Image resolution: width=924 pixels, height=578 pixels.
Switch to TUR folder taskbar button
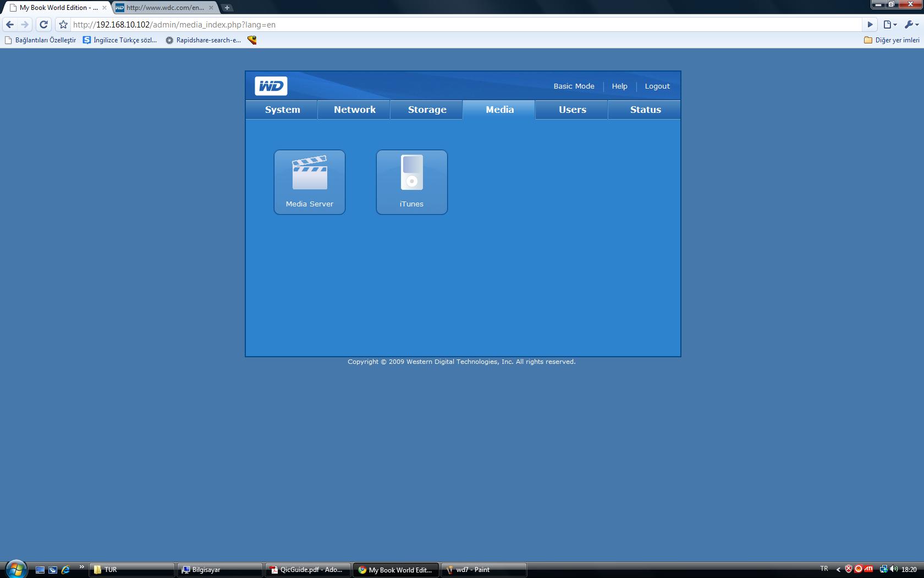131,570
